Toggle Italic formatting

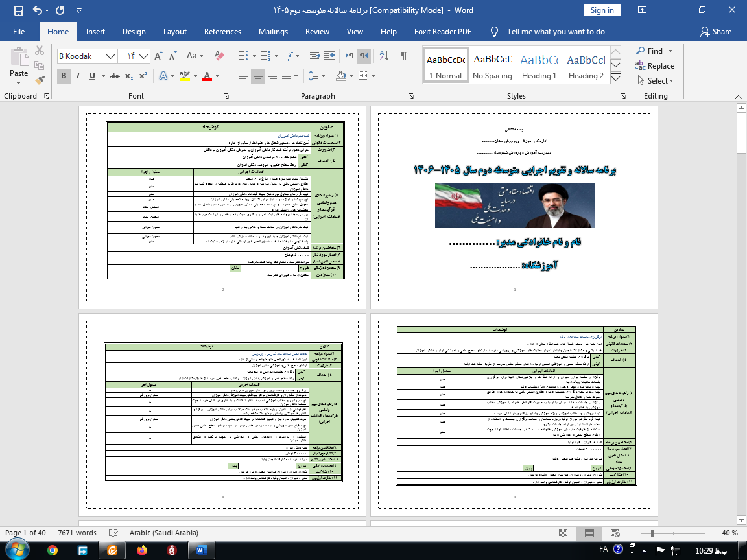click(78, 76)
